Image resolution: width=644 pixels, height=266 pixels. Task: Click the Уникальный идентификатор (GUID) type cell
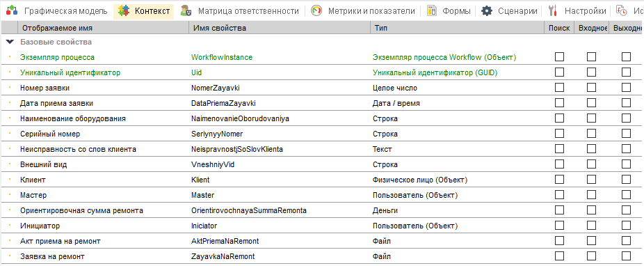pyautogui.click(x=435, y=73)
